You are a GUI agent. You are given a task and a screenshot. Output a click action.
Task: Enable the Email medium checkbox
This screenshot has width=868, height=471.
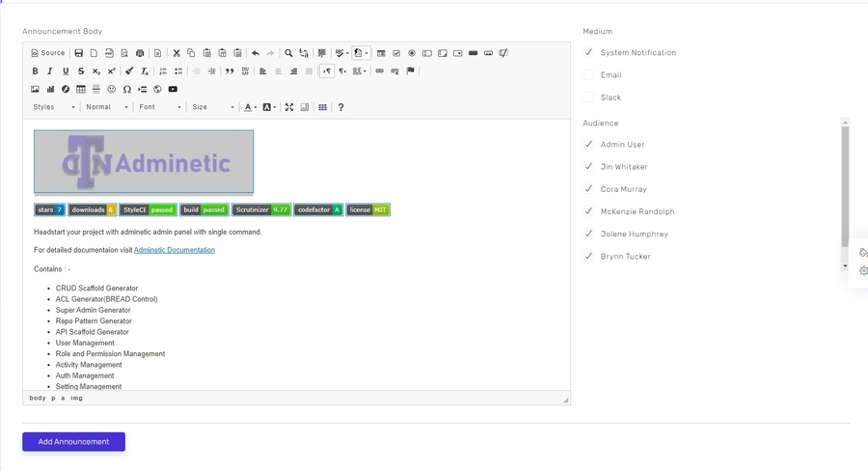coord(588,75)
